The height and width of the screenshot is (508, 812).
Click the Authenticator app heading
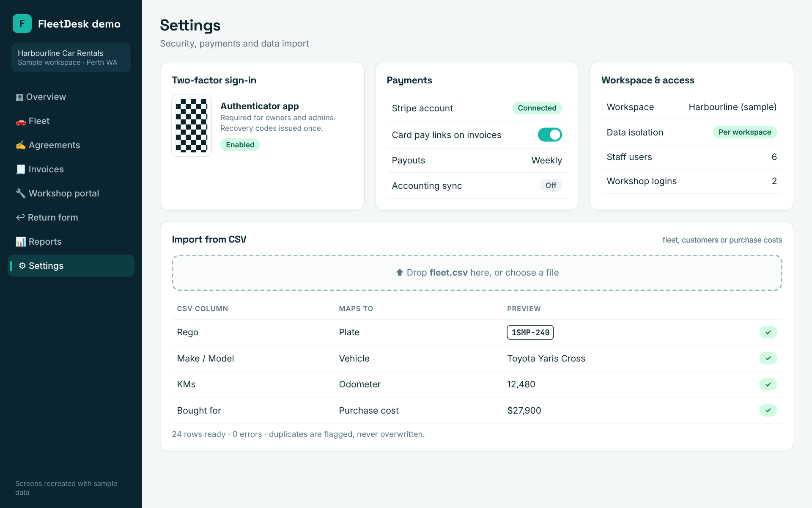[259, 106]
